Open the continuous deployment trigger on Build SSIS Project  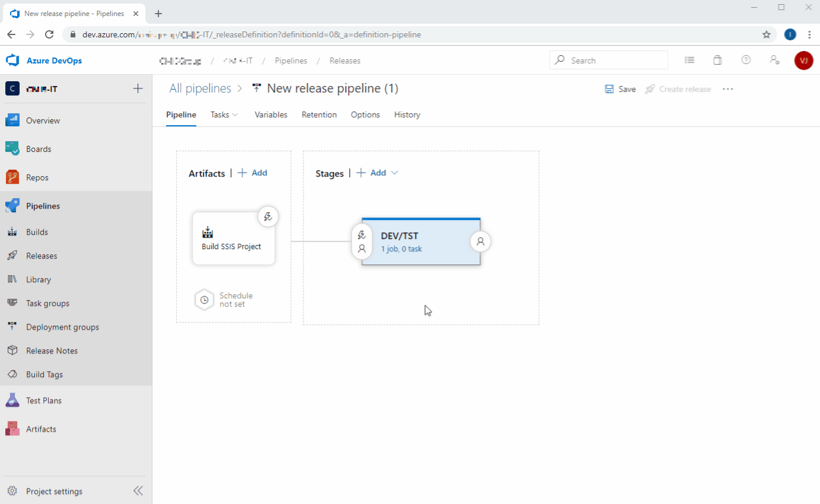[268, 216]
